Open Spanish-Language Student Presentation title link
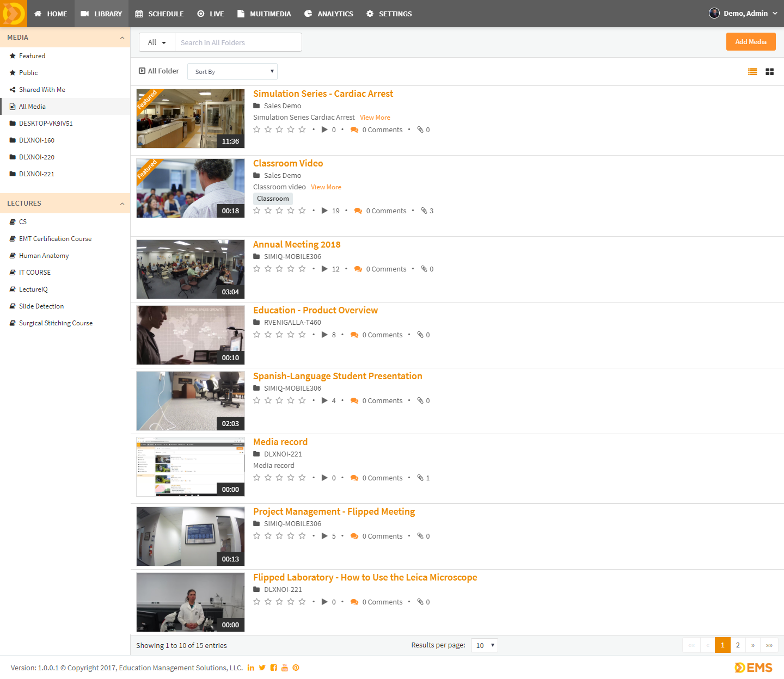Screen dimensions: 784x679 pyautogui.click(x=338, y=376)
